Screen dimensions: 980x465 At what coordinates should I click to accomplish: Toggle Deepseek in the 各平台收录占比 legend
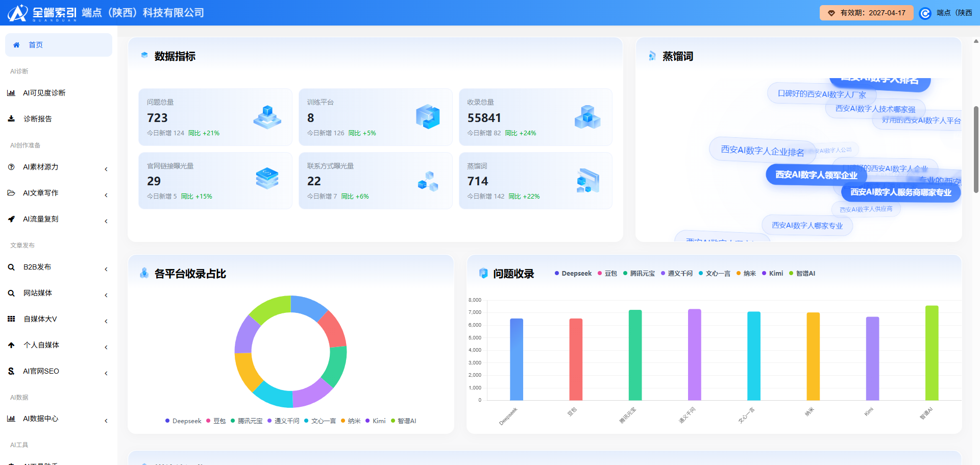pyautogui.click(x=183, y=421)
